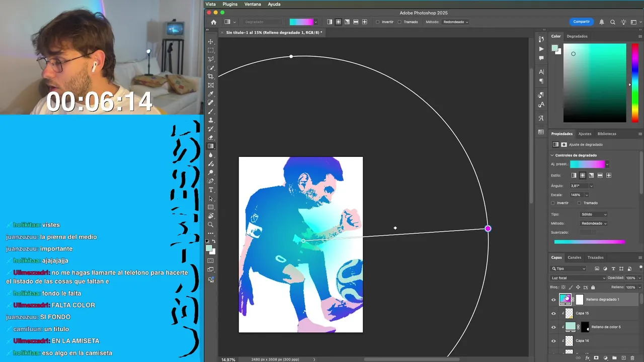Click the gradient bar in Properties panel
Image resolution: width=644 pixels, height=362 pixels.
[590, 242]
